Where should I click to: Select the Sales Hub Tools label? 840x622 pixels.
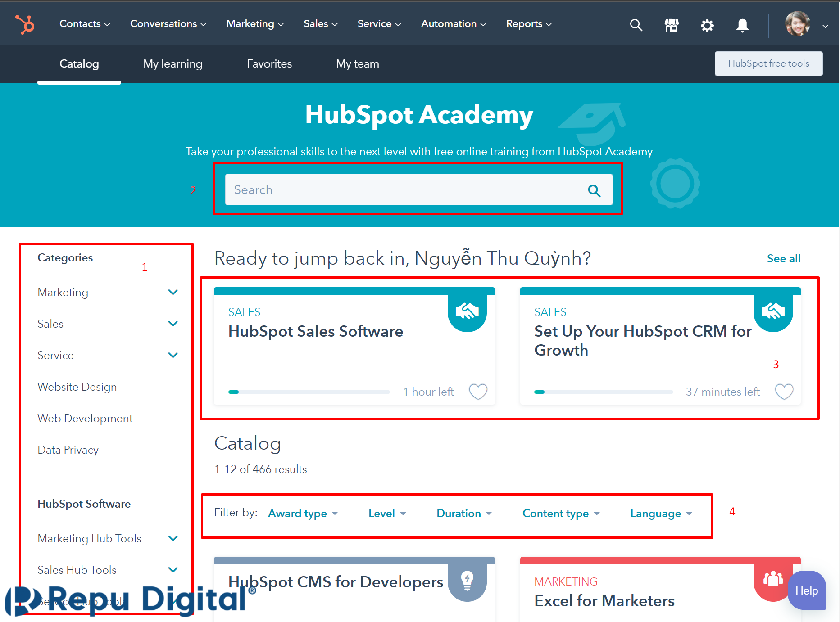(x=77, y=570)
